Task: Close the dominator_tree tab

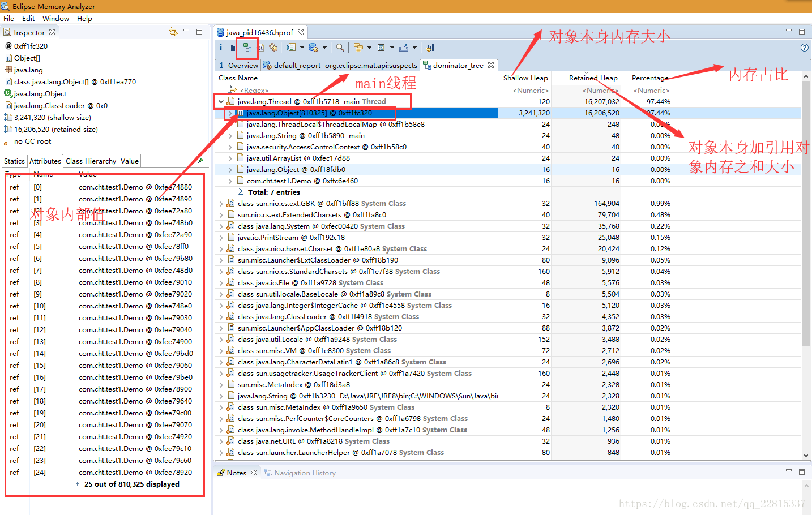Action: pos(491,65)
